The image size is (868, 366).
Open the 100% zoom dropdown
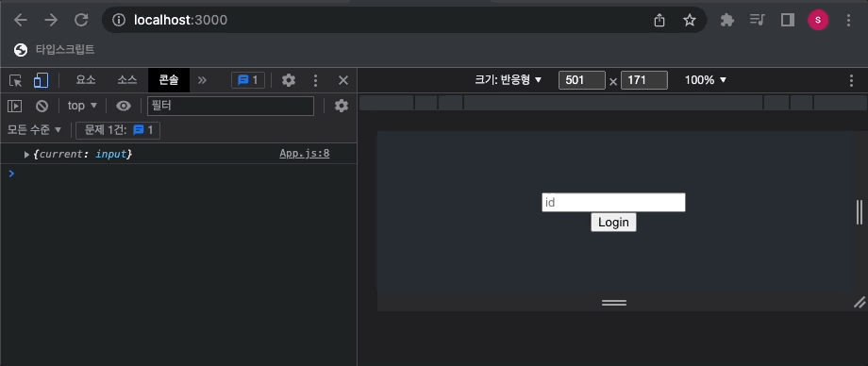706,80
